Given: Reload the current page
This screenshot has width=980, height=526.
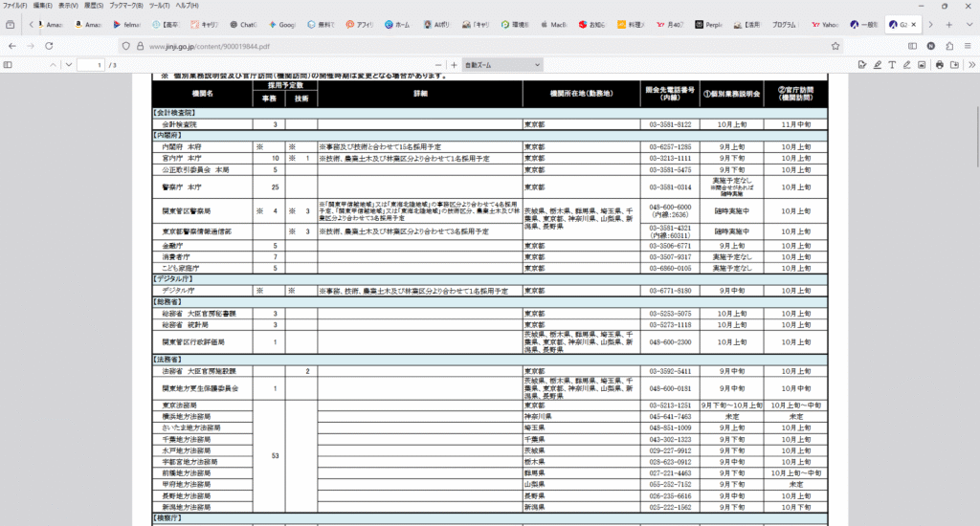Looking at the screenshot, I should (x=49, y=46).
